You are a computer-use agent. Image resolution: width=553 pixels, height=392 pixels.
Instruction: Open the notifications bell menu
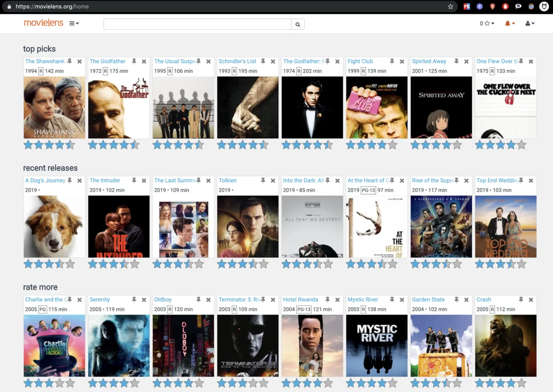pos(510,23)
